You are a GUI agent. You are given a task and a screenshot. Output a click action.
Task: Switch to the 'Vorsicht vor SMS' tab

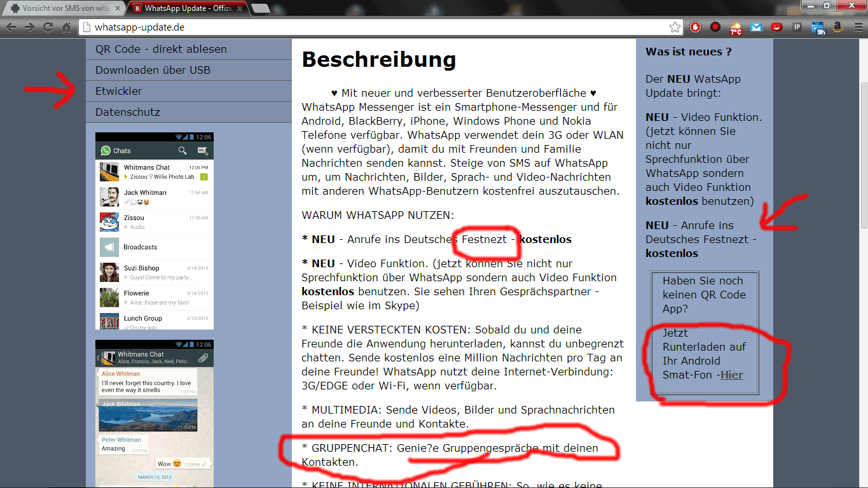pos(64,8)
